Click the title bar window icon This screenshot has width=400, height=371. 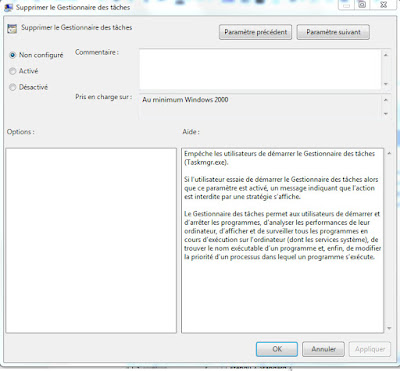(x=8, y=7)
